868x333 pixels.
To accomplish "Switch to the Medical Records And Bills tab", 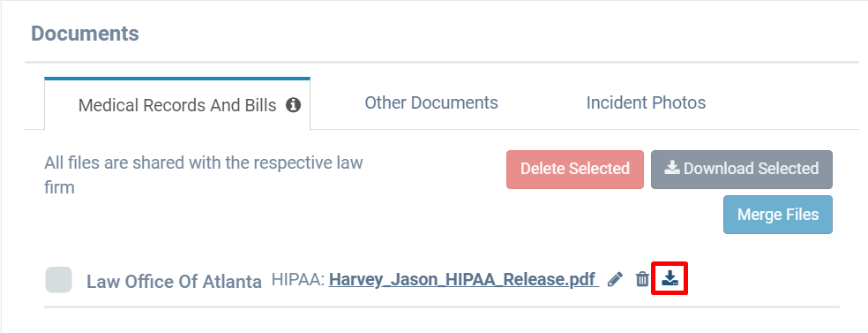I will pyautogui.click(x=177, y=105).
